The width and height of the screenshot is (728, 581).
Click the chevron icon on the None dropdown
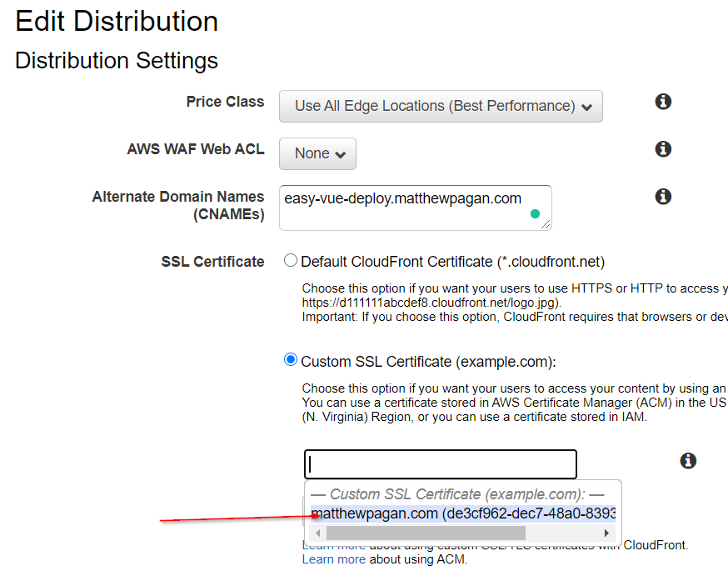tap(341, 153)
